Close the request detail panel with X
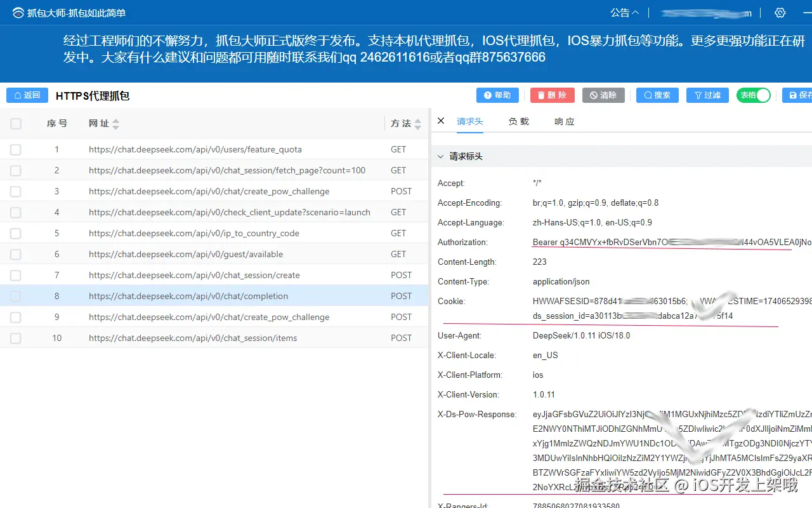This screenshot has width=812, height=508. (441, 121)
